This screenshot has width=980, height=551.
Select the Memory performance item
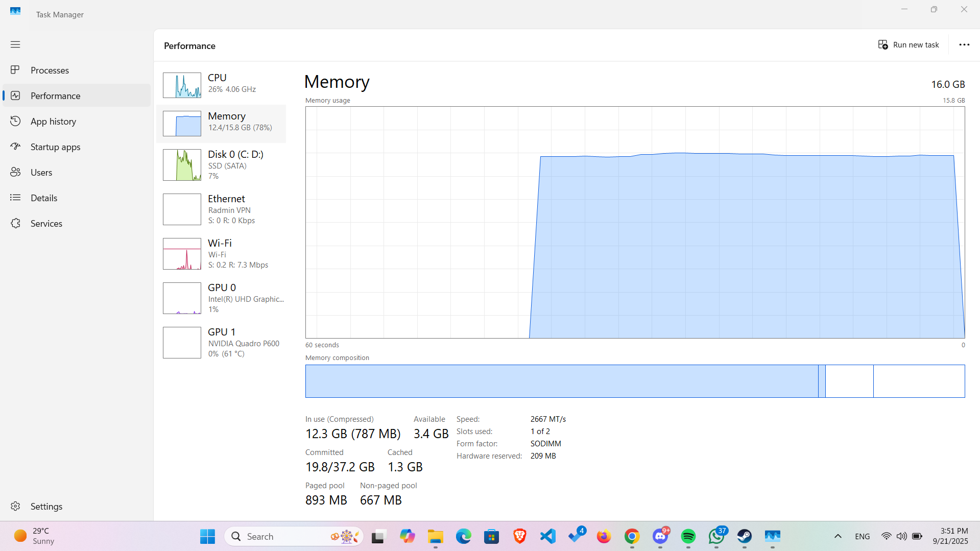pyautogui.click(x=221, y=124)
